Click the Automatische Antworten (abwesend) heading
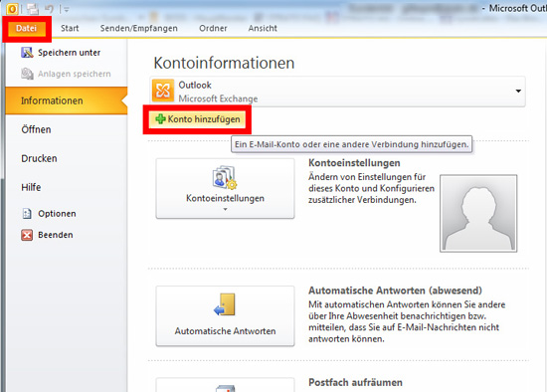Image resolution: width=547 pixels, height=392 pixels. point(395,291)
